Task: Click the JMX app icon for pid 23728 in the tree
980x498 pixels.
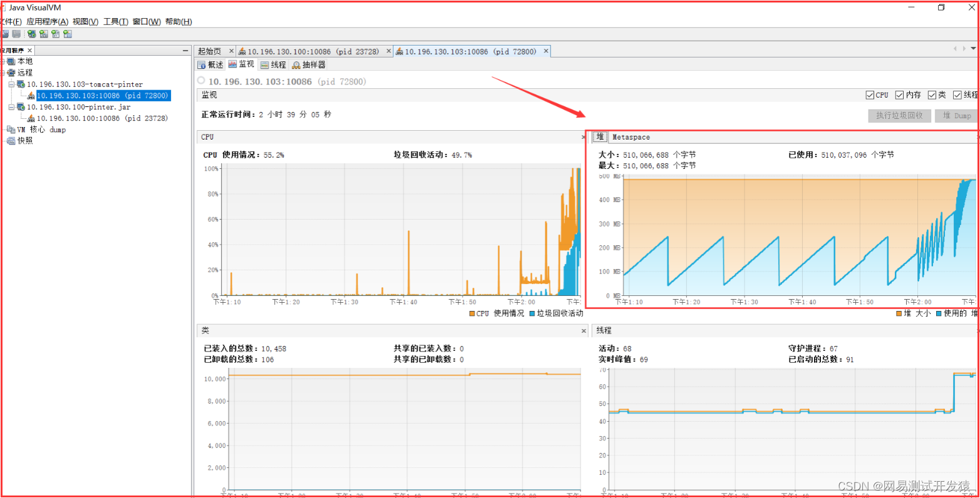Action: point(31,118)
